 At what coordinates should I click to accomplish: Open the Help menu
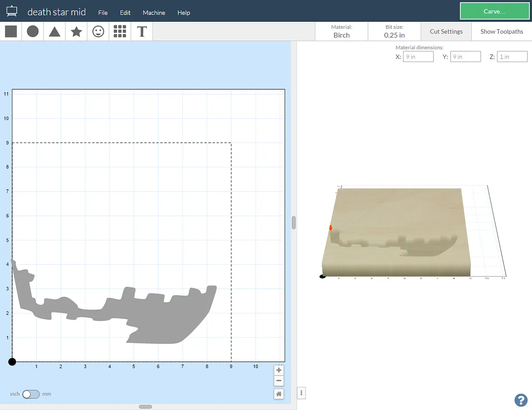(x=184, y=12)
